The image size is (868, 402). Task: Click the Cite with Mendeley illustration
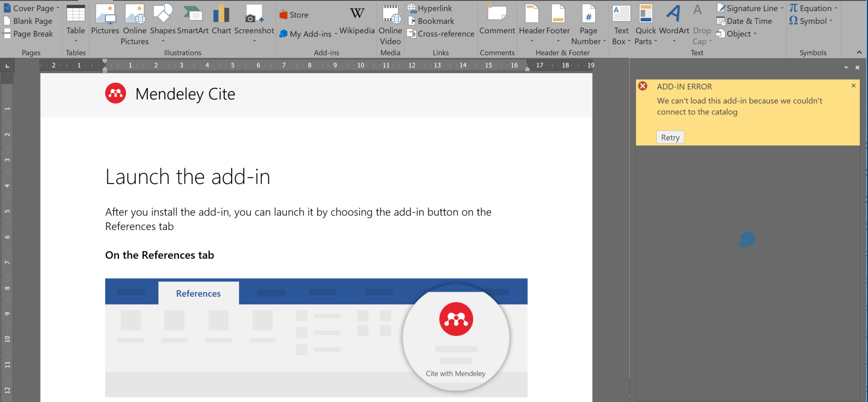click(x=456, y=337)
